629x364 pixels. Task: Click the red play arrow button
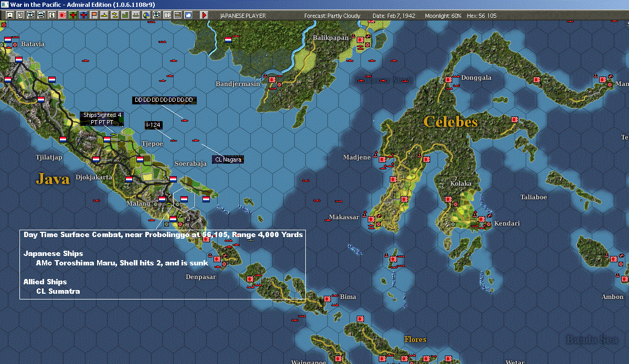204,15
